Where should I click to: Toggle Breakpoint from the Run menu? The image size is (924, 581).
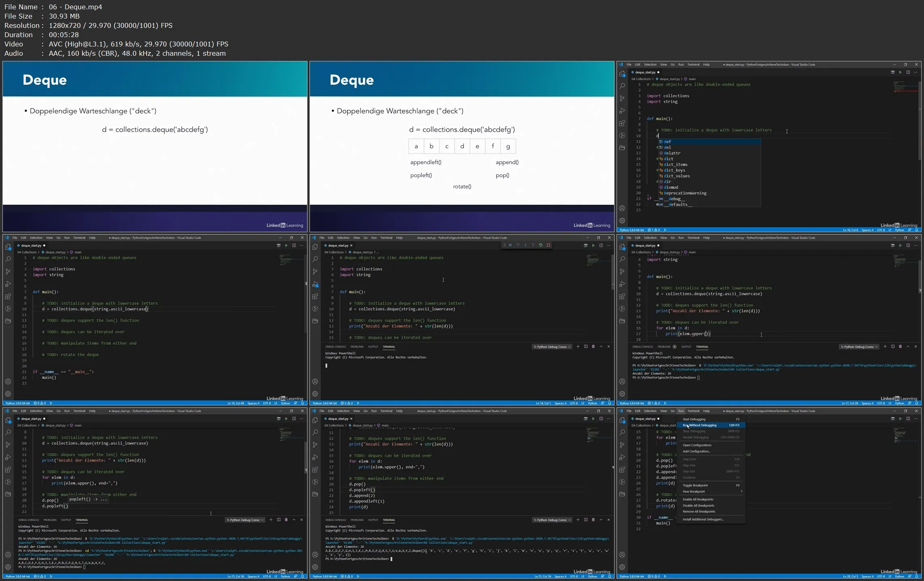695,485
